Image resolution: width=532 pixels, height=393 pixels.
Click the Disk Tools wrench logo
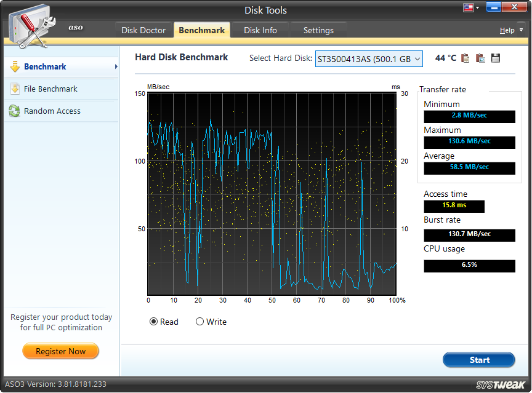pyautogui.click(x=32, y=27)
